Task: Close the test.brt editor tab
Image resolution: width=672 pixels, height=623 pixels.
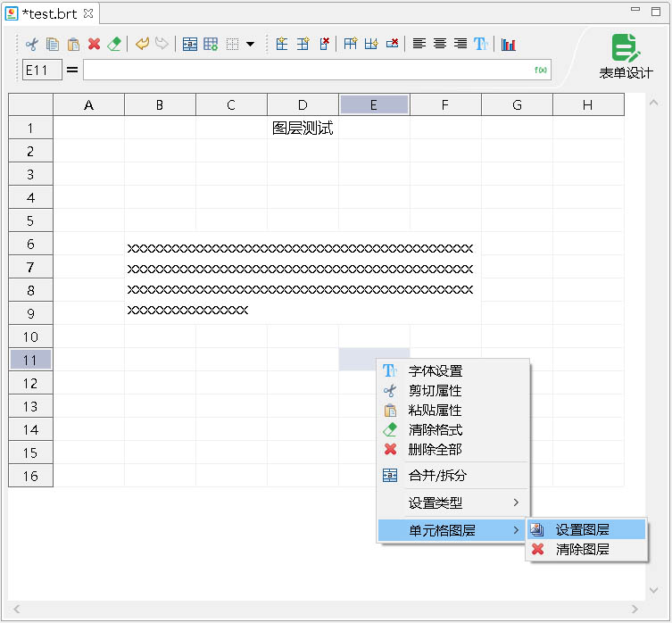Action: [87, 14]
